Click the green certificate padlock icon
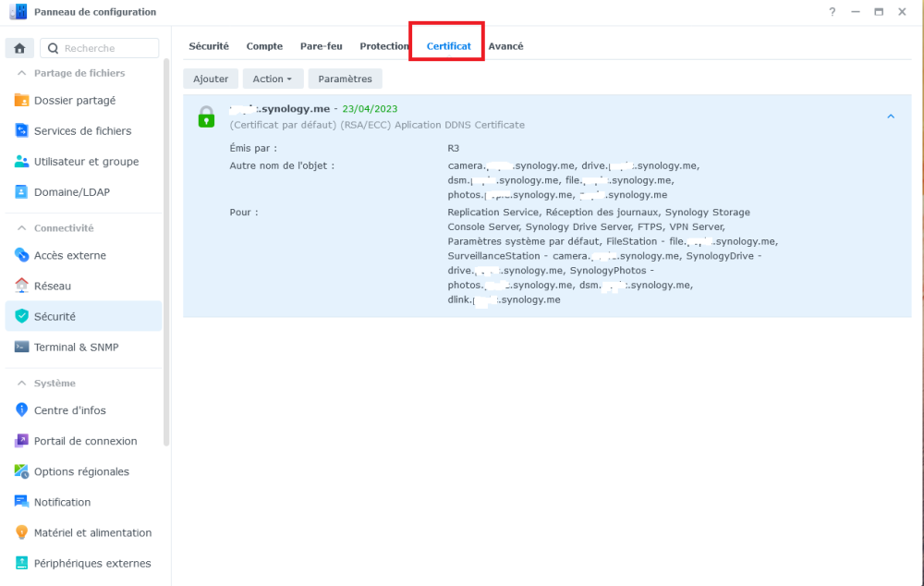The width and height of the screenshot is (924, 586). pyautogui.click(x=206, y=116)
